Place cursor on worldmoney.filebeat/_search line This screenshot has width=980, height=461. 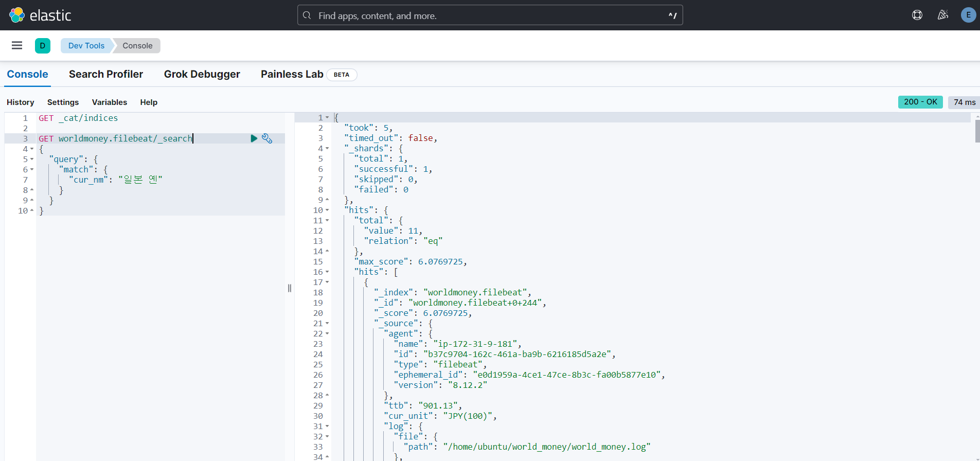point(116,138)
